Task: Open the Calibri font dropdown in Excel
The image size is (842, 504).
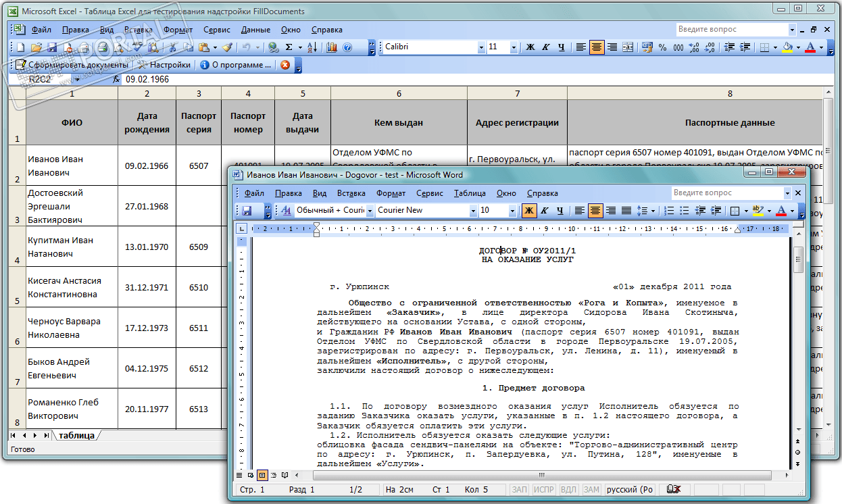Action: 481,47
